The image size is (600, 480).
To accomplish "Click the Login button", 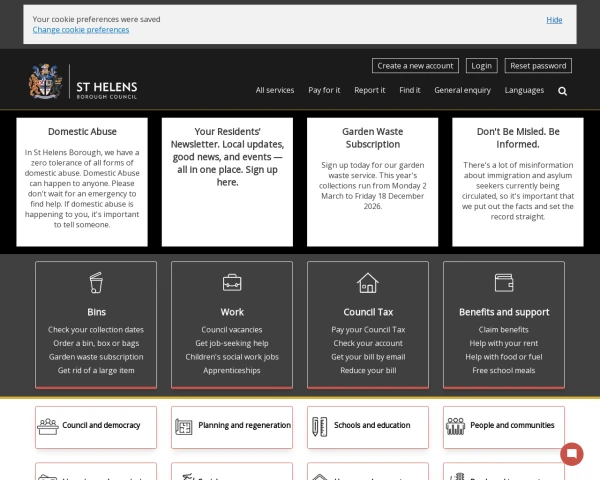I will click(x=481, y=65).
